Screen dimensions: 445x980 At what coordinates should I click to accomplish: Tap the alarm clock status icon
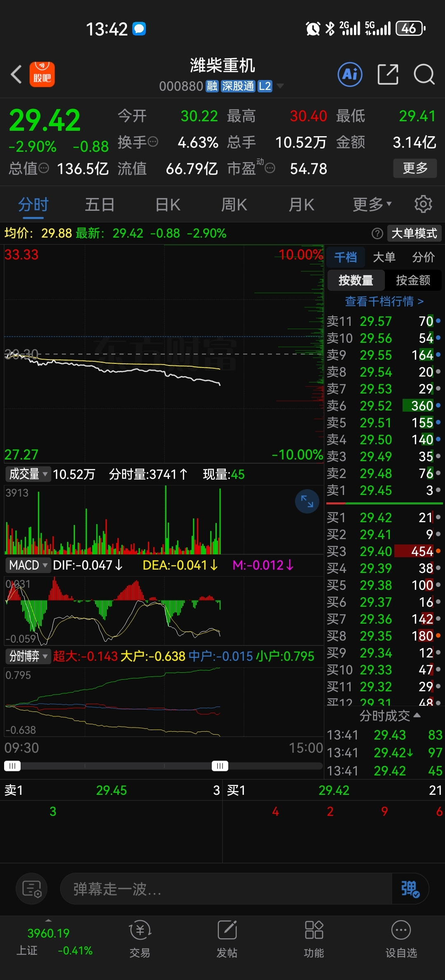(x=313, y=28)
